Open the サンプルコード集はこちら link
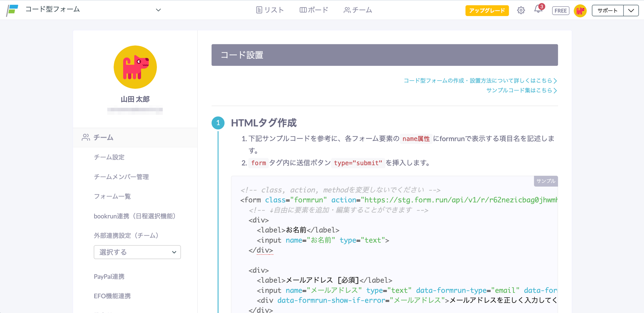This screenshot has width=644, height=313. (521, 90)
